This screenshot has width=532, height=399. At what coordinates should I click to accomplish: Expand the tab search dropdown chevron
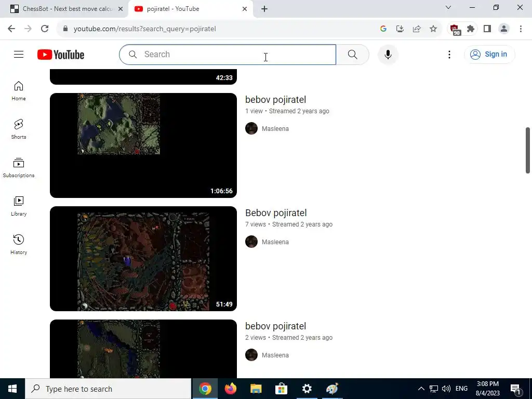tap(448, 7)
